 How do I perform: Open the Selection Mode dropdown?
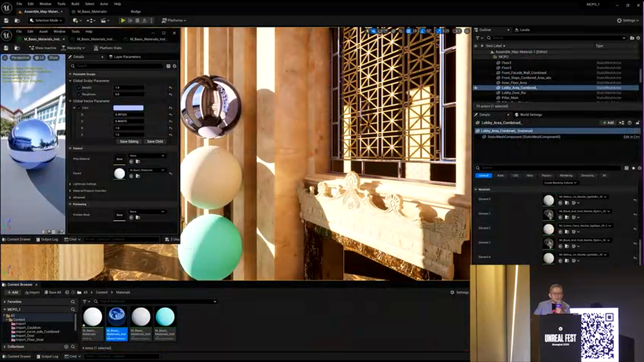pyautogui.click(x=46, y=21)
